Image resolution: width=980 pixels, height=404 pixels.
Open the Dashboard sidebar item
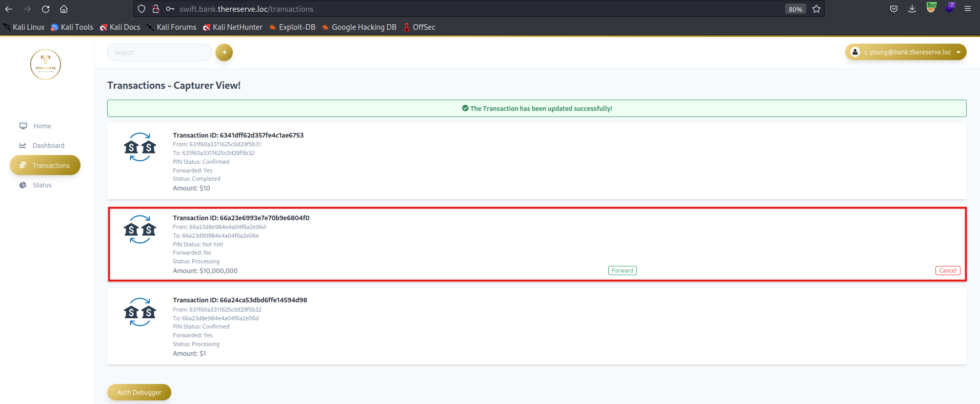pos(48,146)
